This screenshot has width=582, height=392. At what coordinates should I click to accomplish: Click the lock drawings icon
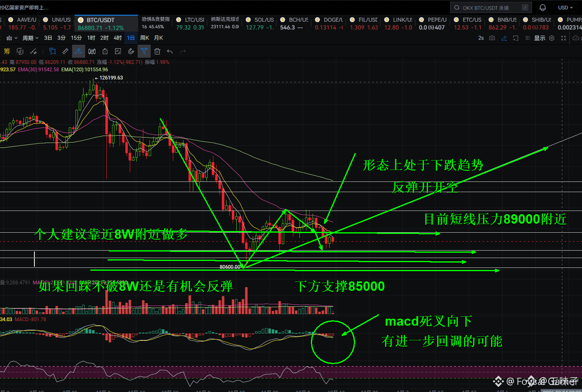105,51
